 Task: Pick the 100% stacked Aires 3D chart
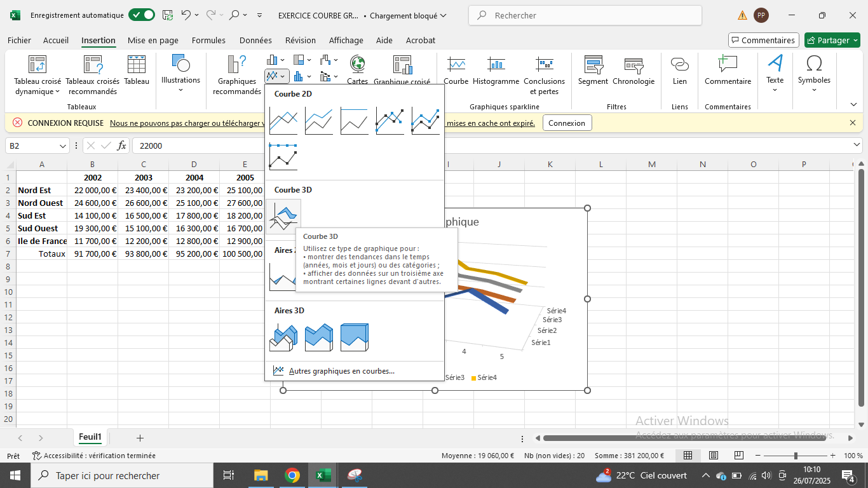click(x=355, y=337)
